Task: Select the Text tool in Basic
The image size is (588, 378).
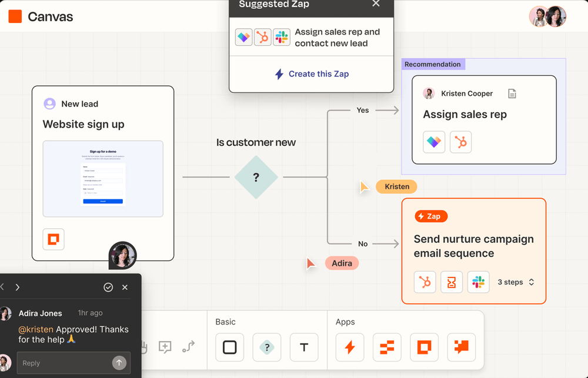Action: click(304, 347)
